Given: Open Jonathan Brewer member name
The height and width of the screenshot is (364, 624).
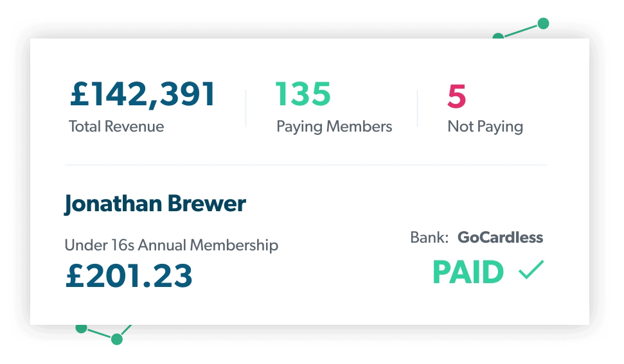Looking at the screenshot, I should [x=155, y=204].
